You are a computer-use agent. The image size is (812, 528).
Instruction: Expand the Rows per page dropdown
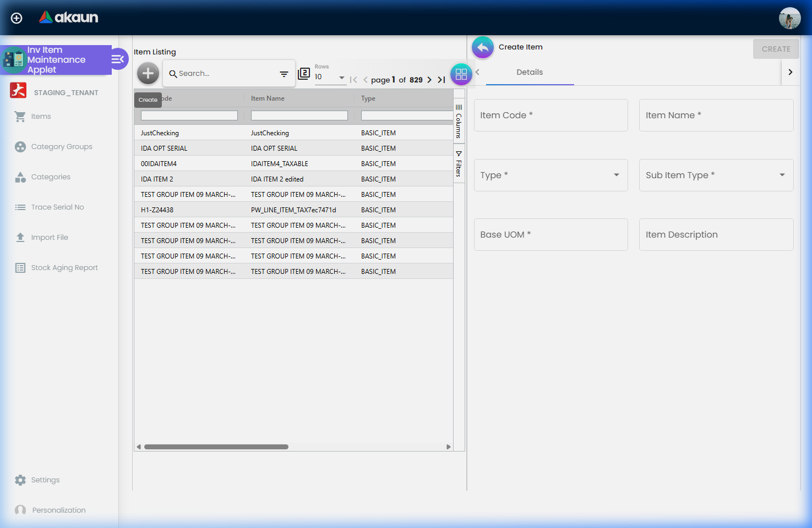341,78
